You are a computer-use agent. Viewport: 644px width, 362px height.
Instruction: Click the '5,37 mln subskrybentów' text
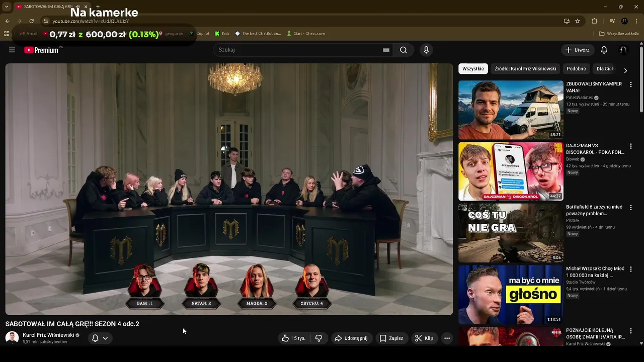tap(45, 342)
